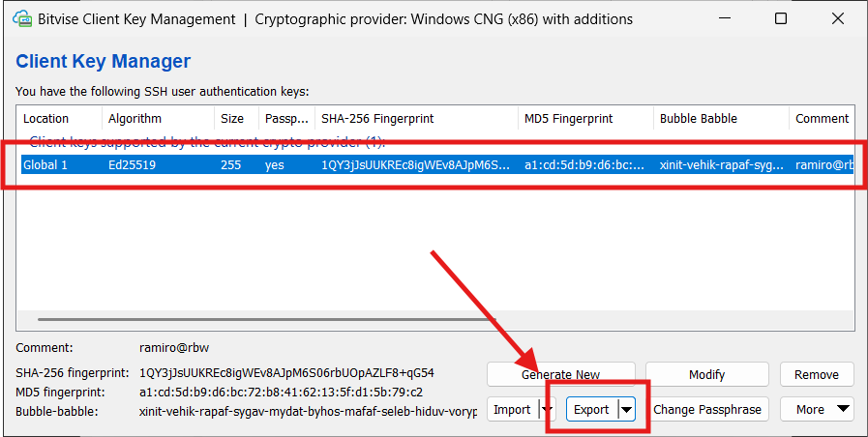
Task: Click the horizontal scrollbar of key list
Action: click(267, 319)
